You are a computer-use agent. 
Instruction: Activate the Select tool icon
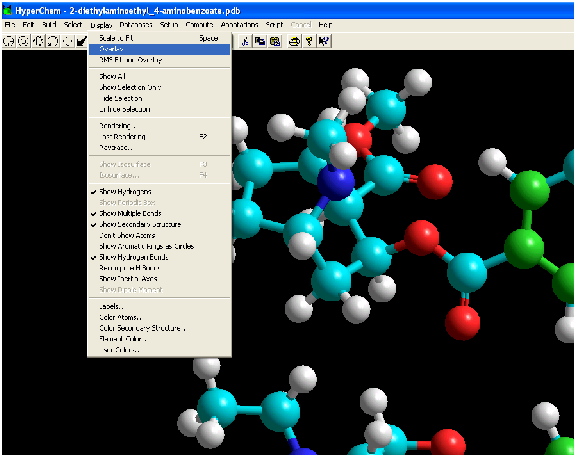click(23, 41)
